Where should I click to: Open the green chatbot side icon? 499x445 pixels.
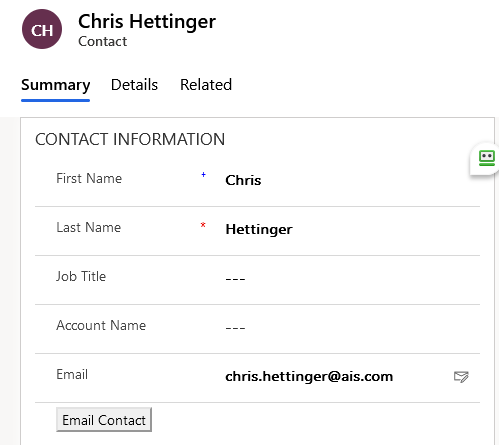click(x=486, y=158)
